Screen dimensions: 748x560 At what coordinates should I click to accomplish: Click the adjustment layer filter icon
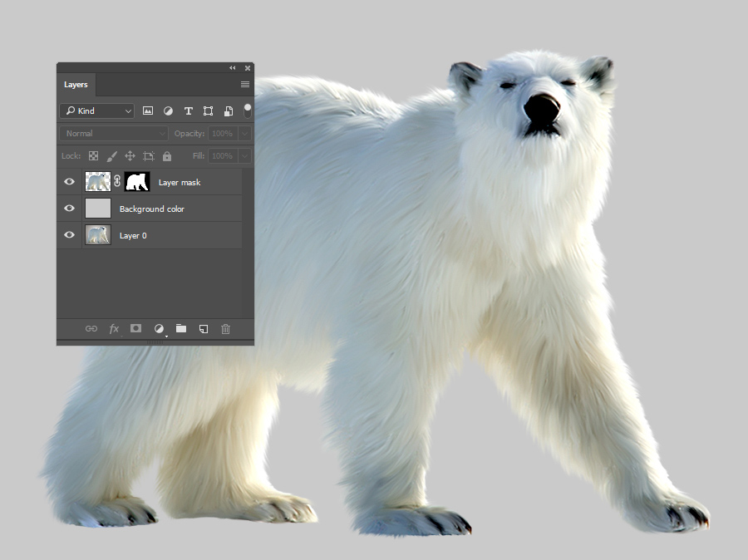(x=168, y=111)
